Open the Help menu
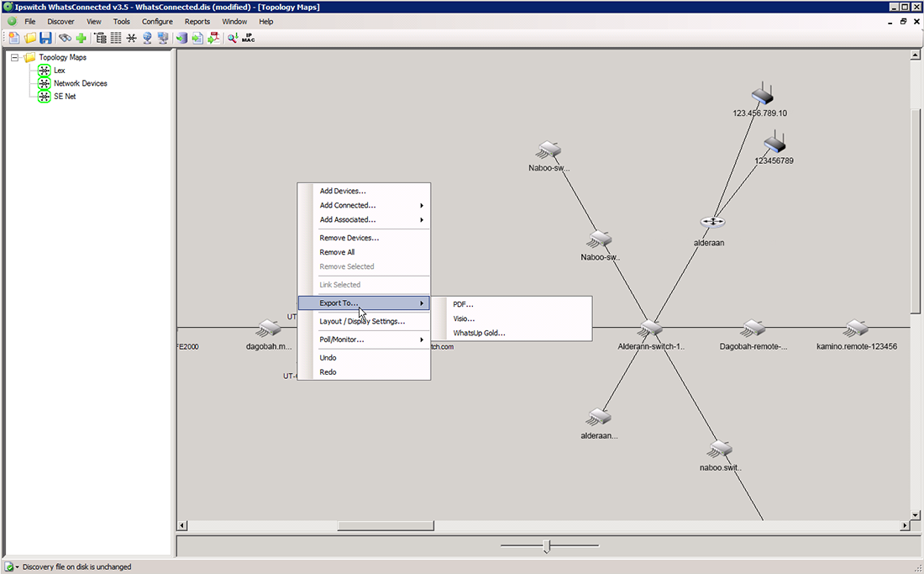Screen dimensions: 924x574 coord(265,22)
